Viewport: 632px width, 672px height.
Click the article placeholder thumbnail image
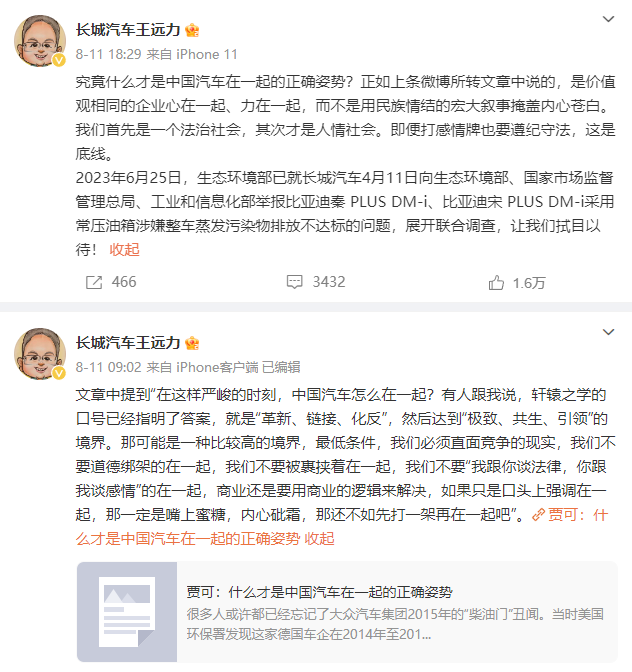tap(127, 612)
